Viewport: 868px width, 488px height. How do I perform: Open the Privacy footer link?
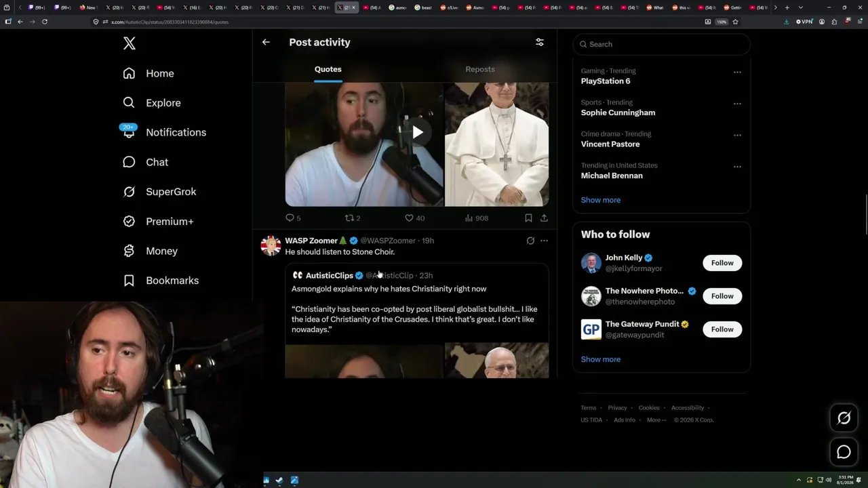(618, 408)
